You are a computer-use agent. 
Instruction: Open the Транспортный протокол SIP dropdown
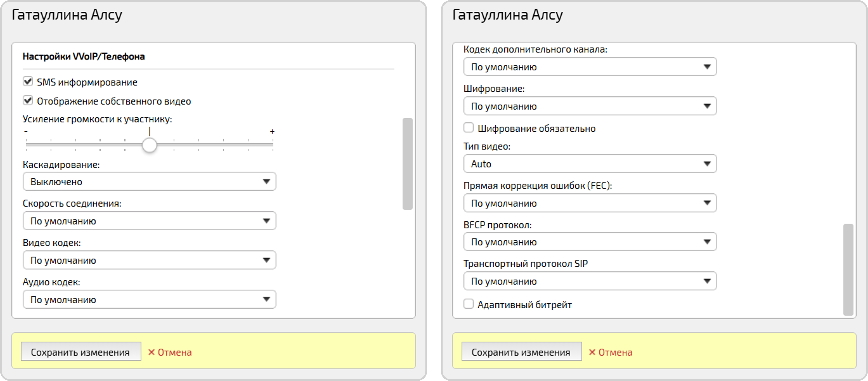click(590, 281)
